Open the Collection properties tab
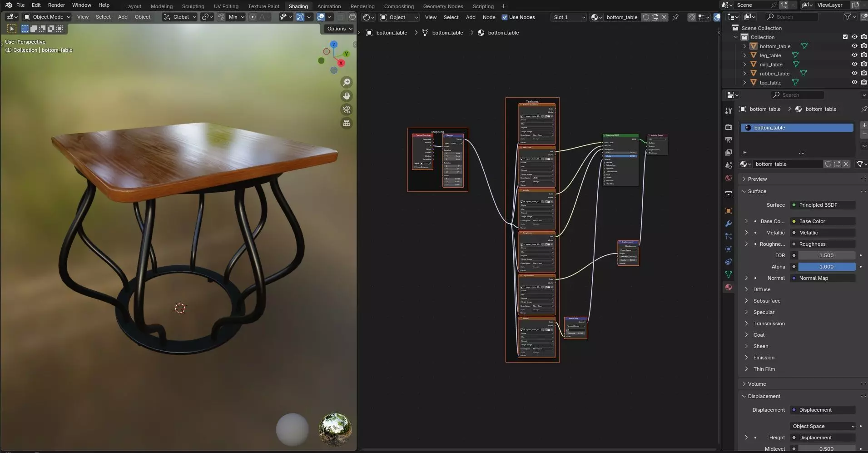The height and width of the screenshot is (453, 868). pos(729,194)
